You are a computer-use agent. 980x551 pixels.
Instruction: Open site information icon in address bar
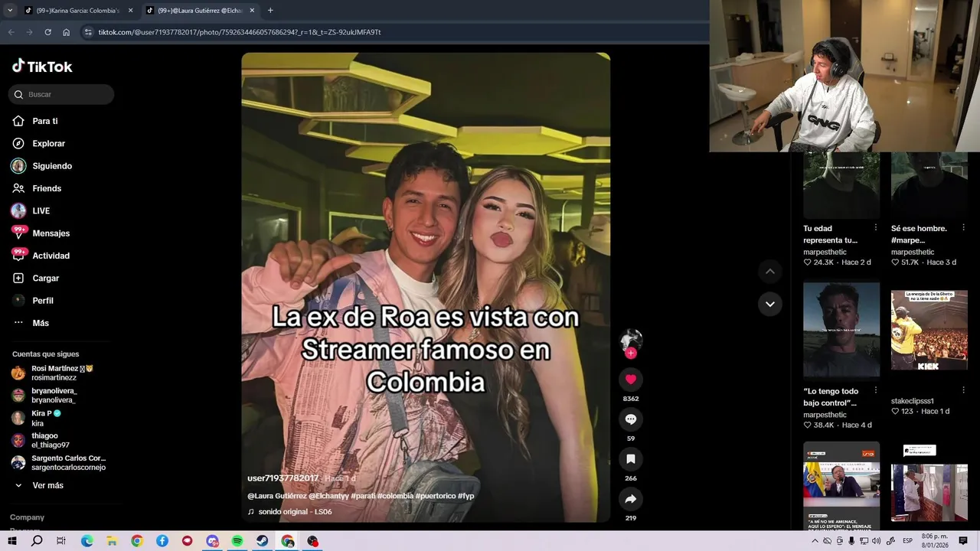tap(88, 32)
